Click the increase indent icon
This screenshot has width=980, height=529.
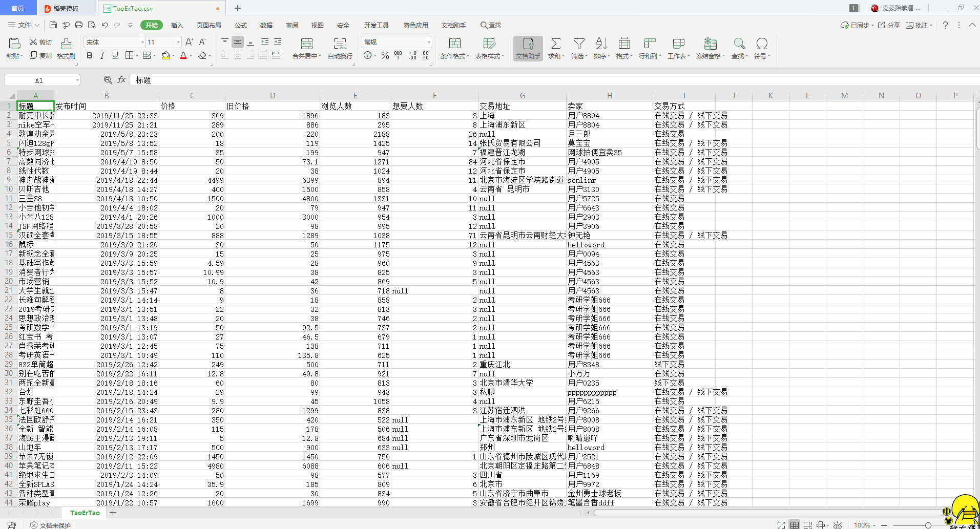point(278,42)
